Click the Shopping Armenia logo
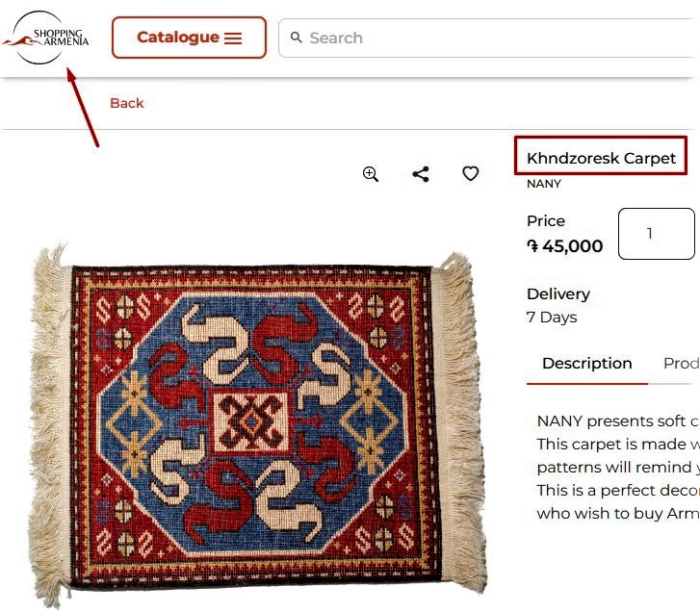 point(45,38)
